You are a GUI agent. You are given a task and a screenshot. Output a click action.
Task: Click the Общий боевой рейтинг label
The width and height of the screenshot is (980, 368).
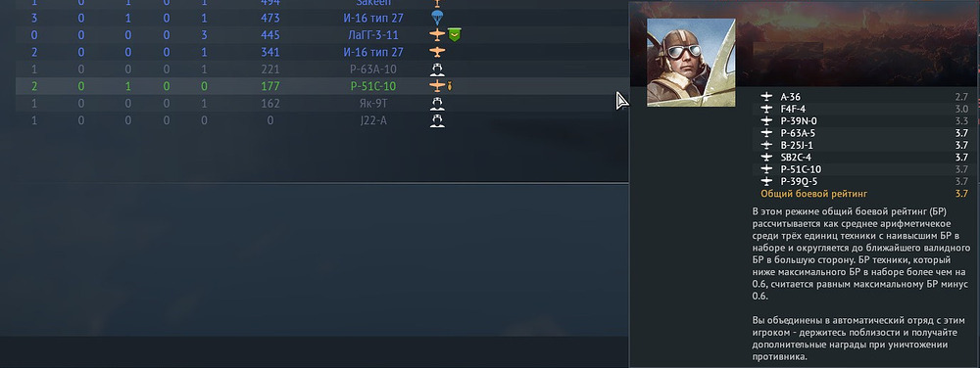click(x=813, y=194)
